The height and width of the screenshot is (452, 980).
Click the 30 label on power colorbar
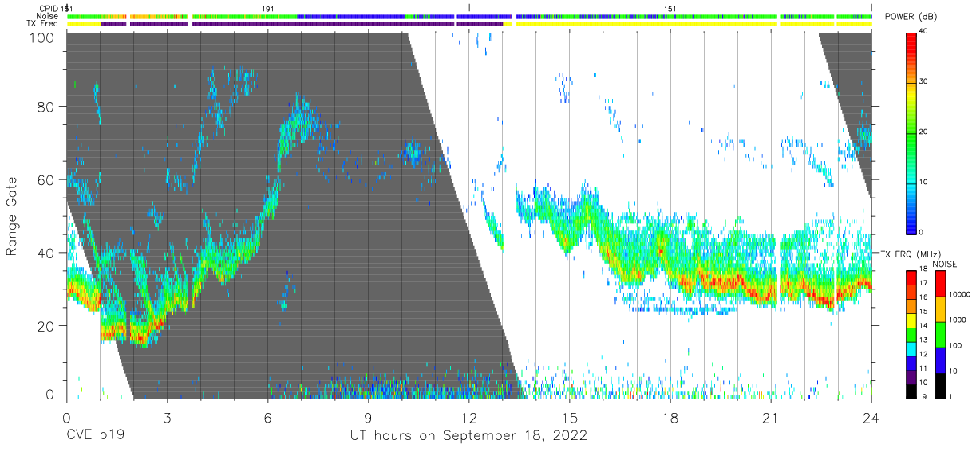(923, 82)
